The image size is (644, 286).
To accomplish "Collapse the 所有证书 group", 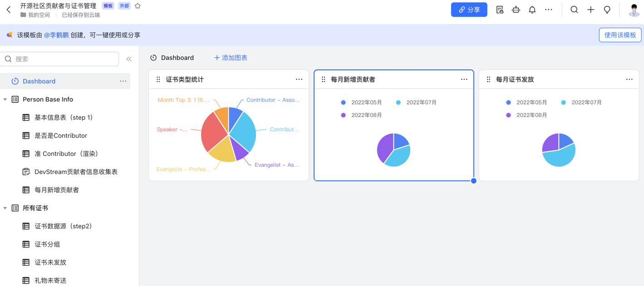I will pyautogui.click(x=5, y=208).
